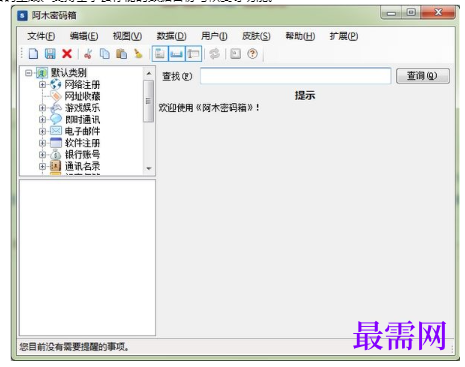Screen dimensions: 465x367
Task: Select 银行账号 in the tree
Action: tap(82, 155)
